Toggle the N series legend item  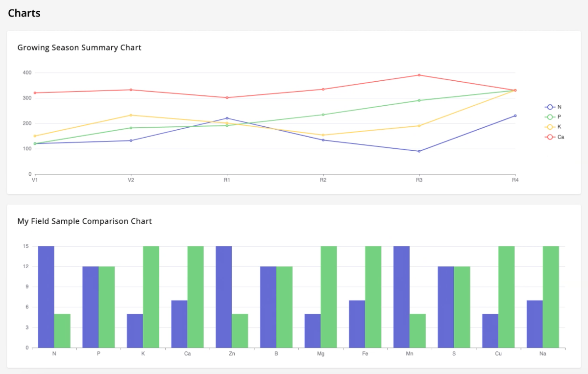point(553,107)
